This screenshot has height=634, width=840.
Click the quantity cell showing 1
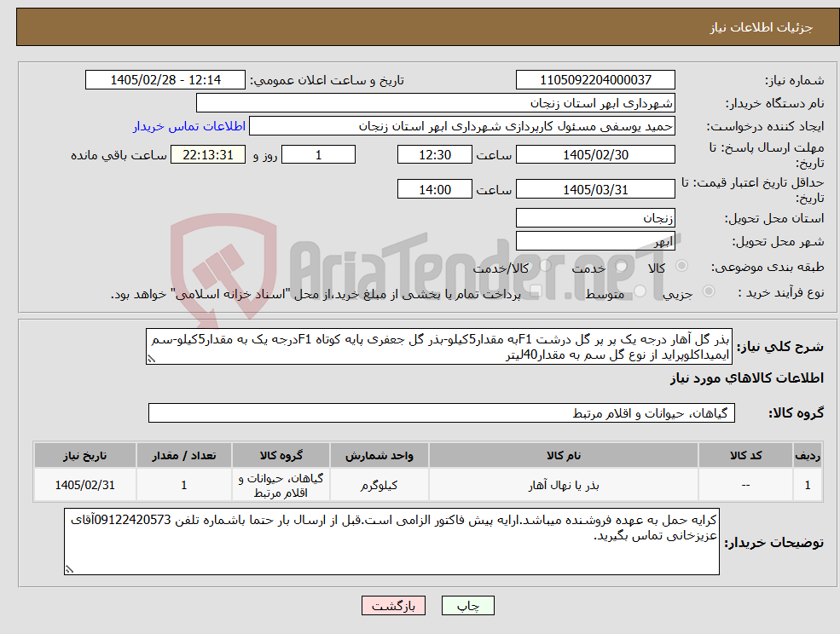tap(183, 485)
